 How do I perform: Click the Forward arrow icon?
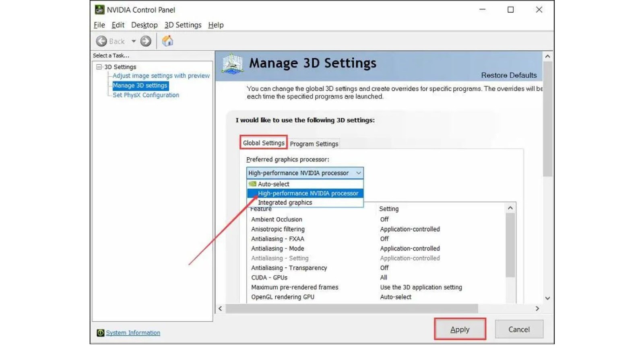tap(146, 41)
